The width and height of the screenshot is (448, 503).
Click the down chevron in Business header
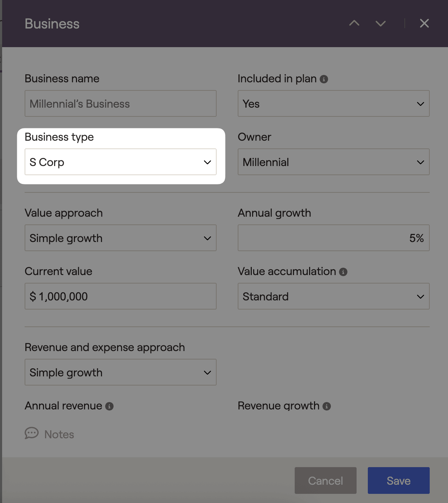click(380, 24)
